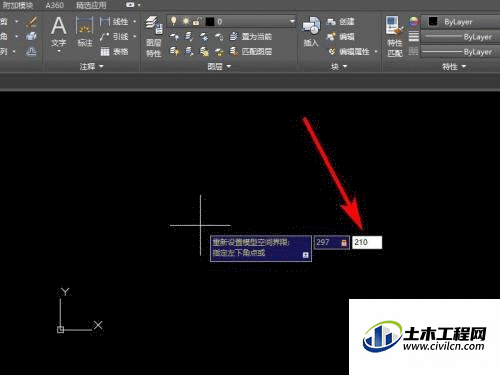Toggle layer 0 freeze sun icon
This screenshot has height=375, width=500.
(186, 21)
